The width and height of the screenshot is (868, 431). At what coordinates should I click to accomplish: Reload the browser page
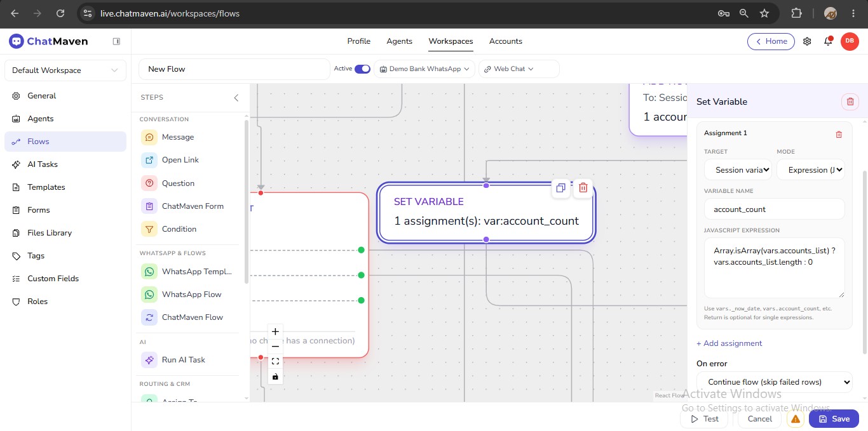pyautogui.click(x=60, y=13)
